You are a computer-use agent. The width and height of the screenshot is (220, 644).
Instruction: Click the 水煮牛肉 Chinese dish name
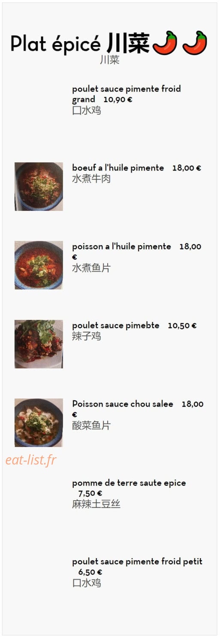(91, 179)
